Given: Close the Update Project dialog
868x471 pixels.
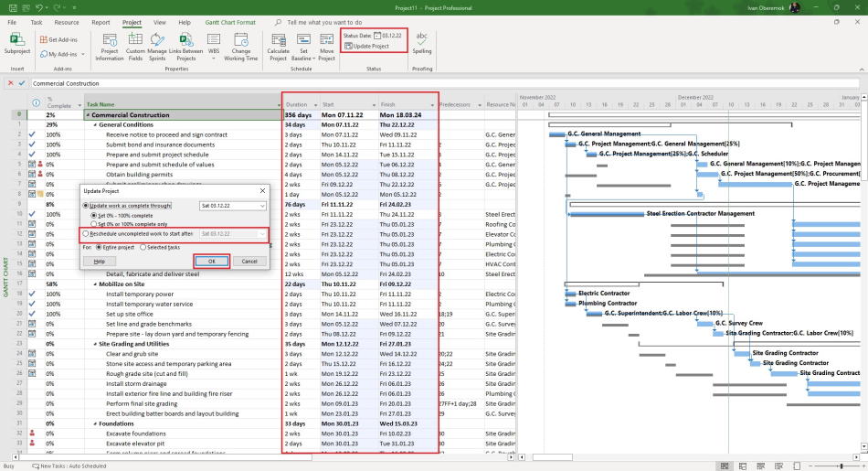Looking at the screenshot, I should click(262, 190).
